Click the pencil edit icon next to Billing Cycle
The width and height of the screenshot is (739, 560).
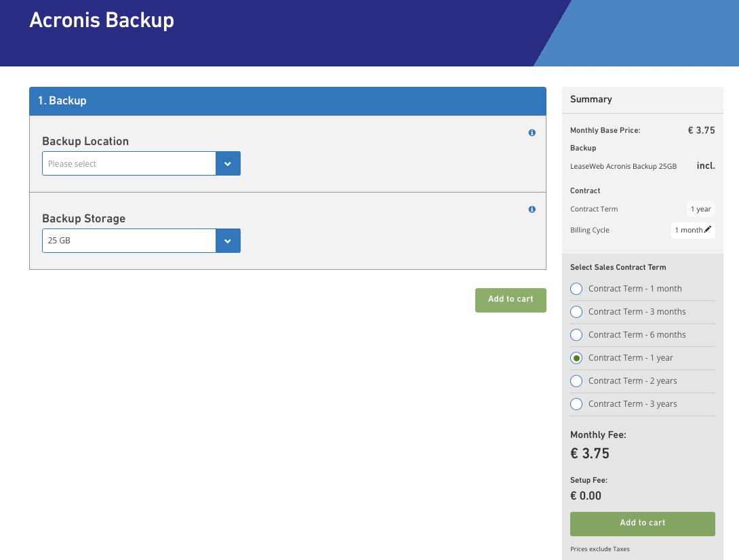[707, 230]
